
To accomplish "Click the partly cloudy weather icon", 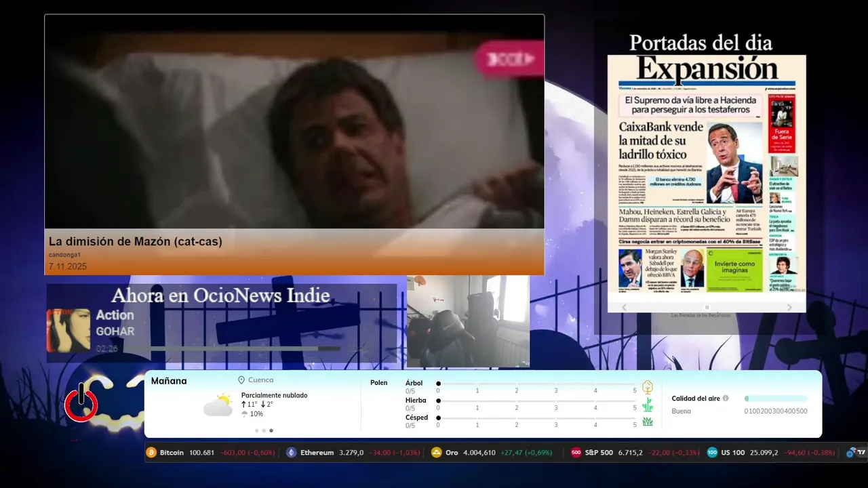I will (x=218, y=405).
